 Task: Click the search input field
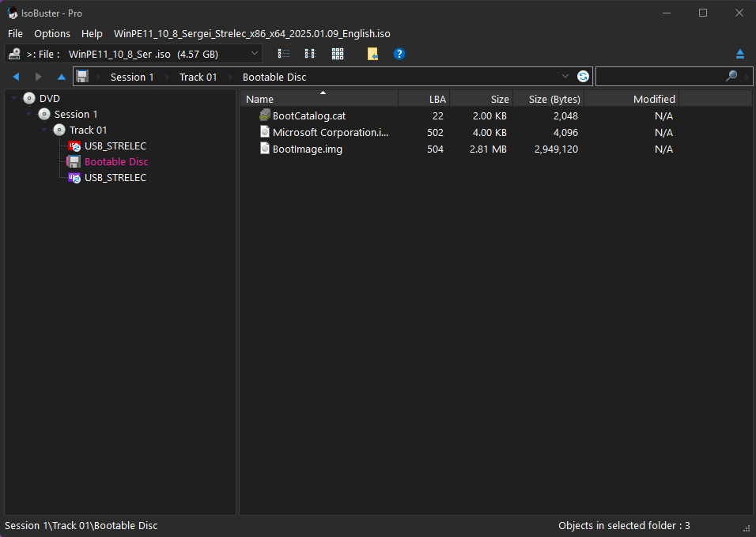coord(660,77)
